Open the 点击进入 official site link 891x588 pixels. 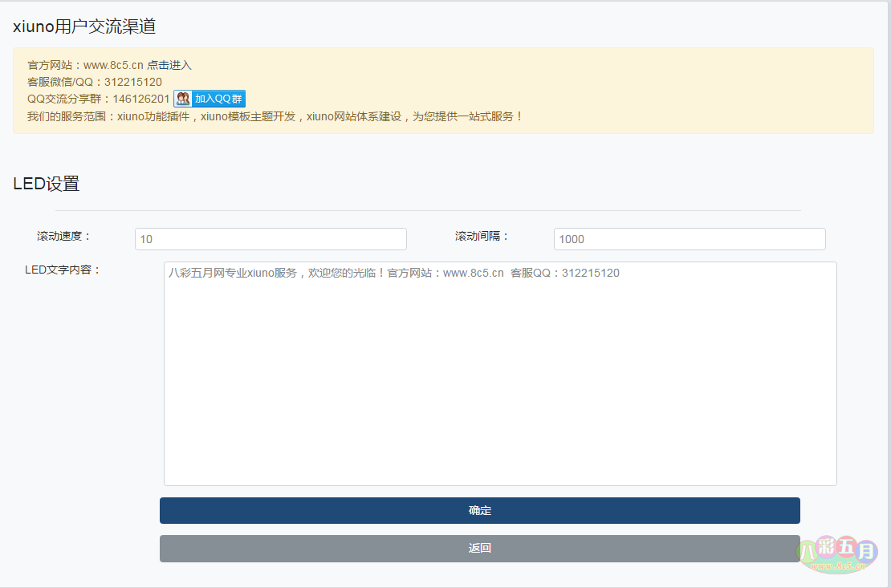tap(169, 65)
